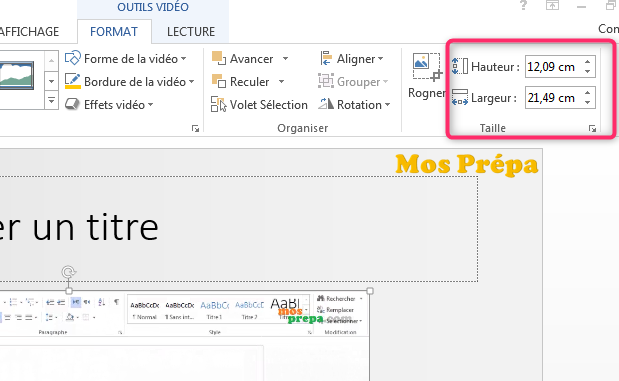Click the Reculer send backward icon

[219, 81]
